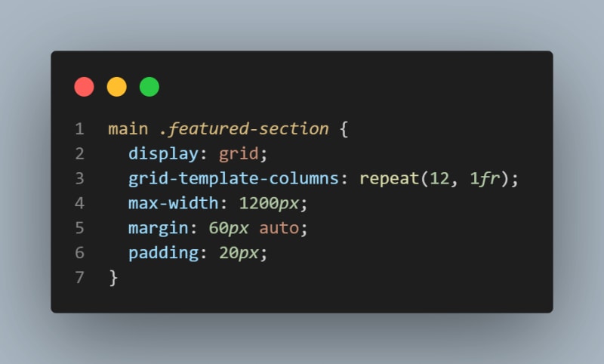Image resolution: width=604 pixels, height=364 pixels.
Task: Click the red close dot
Action: [84, 87]
